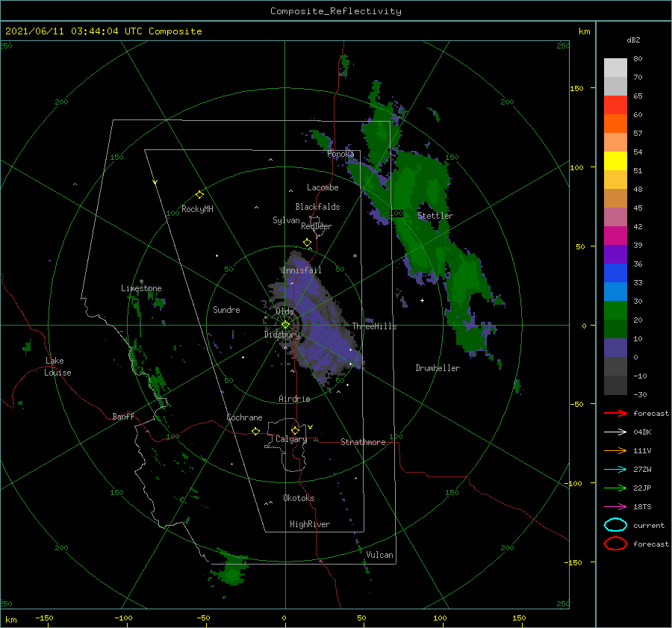Click the Ponoka label
The image size is (672, 628).
(340, 154)
